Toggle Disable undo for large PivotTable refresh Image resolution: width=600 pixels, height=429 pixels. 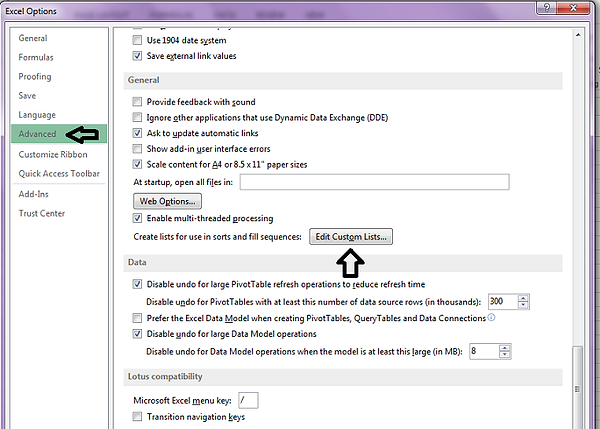(x=137, y=284)
